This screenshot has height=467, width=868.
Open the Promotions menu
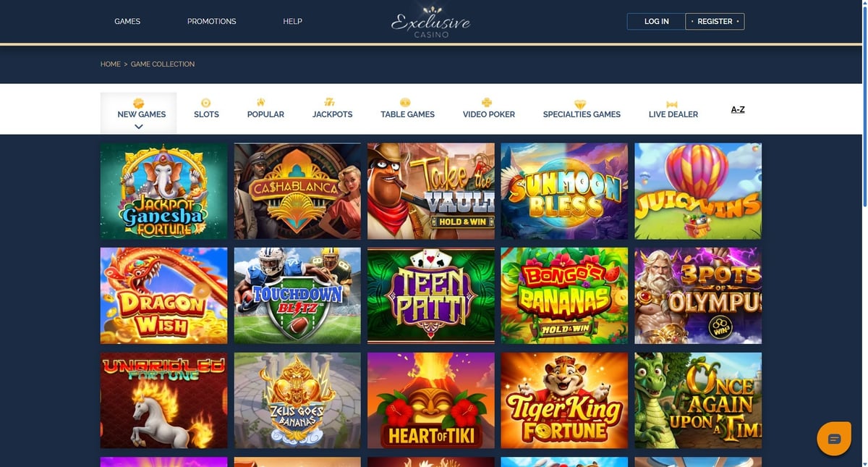pyautogui.click(x=212, y=22)
